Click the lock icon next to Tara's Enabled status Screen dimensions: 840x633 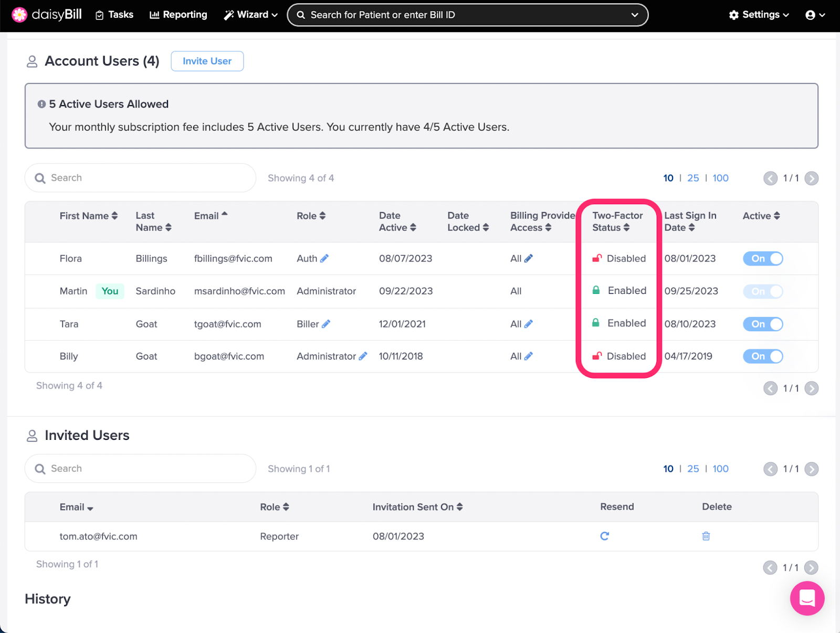[x=596, y=323]
